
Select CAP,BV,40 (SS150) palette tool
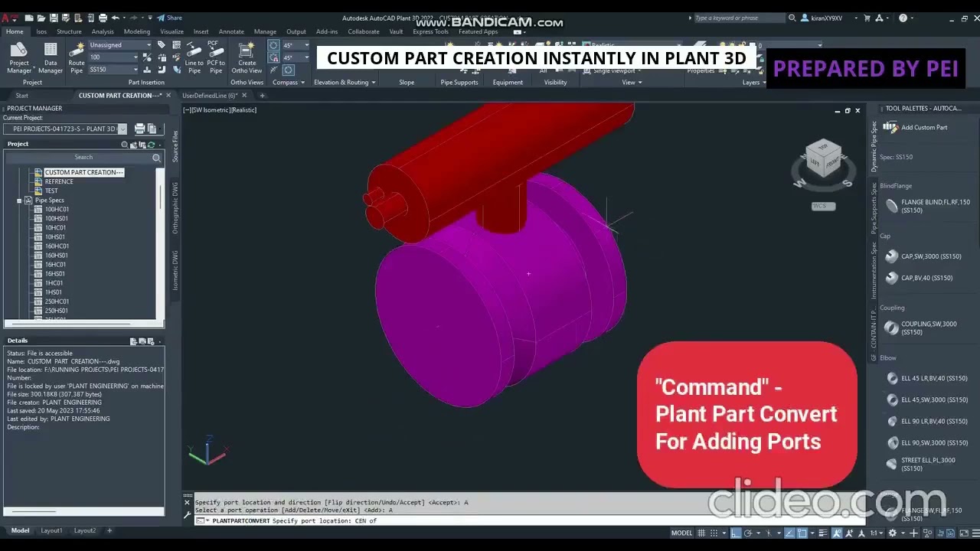pos(919,278)
